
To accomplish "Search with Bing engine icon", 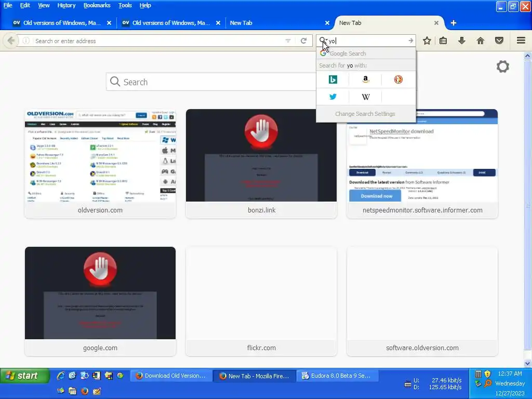I will (332, 79).
